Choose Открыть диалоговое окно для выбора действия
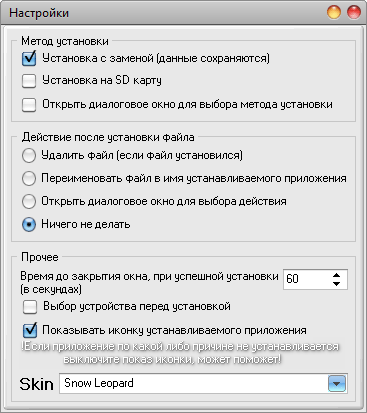The image size is (367, 413). coord(29,201)
